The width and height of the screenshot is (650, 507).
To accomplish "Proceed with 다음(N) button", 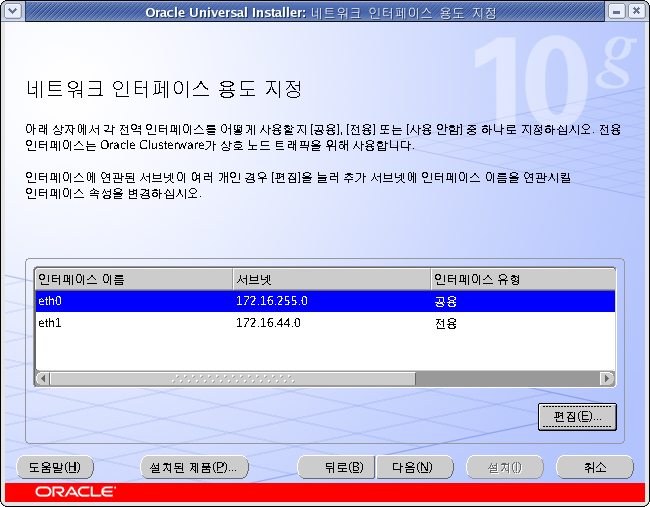I will [415, 468].
